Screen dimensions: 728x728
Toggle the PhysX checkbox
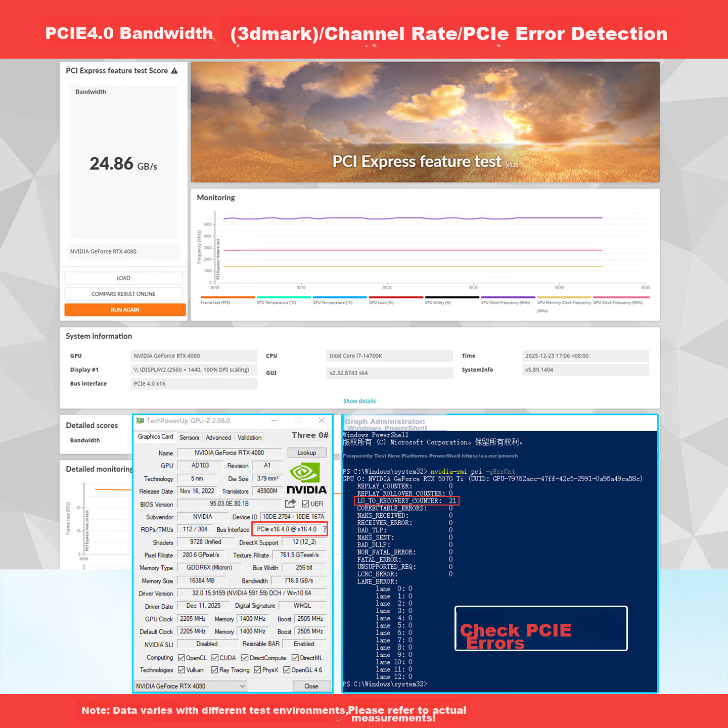pos(257,670)
